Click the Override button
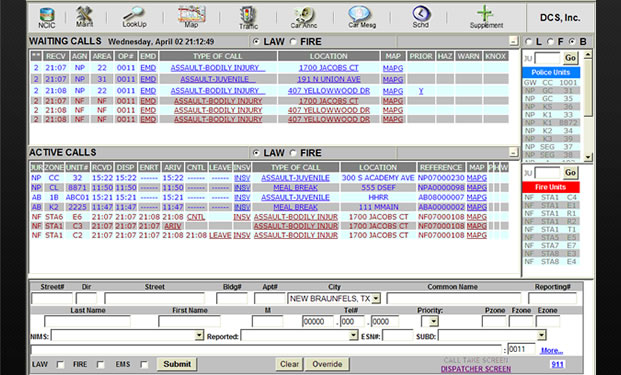Image resolution: width=621 pixels, height=375 pixels. (x=327, y=364)
